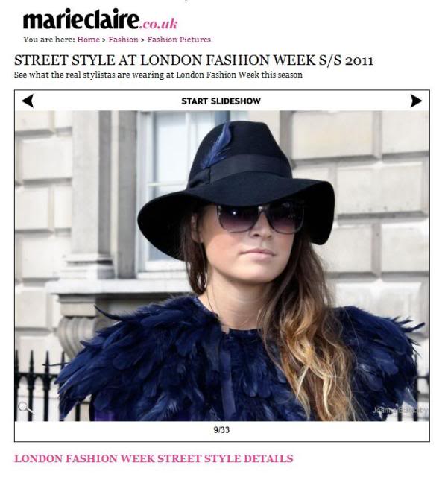Image resolution: width=448 pixels, height=477 pixels.
Task: Click the blue feather on the hat
Action: pyautogui.click(x=218, y=145)
